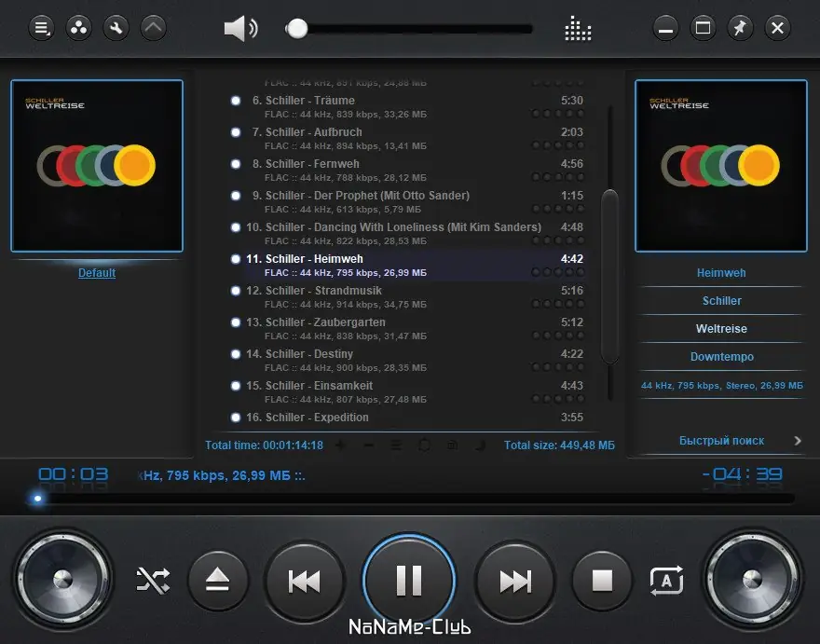Screen dimensions: 820x644
Task: Toggle the check dot for Strandmusik
Action: (236, 291)
